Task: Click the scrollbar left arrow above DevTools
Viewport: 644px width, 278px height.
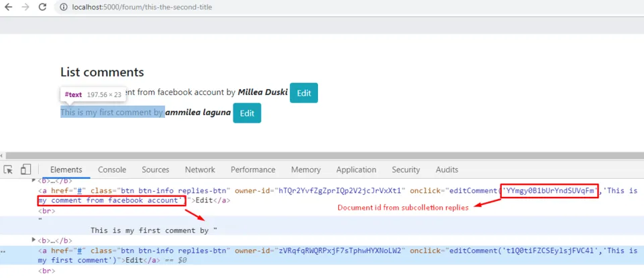Action: [1, 156]
